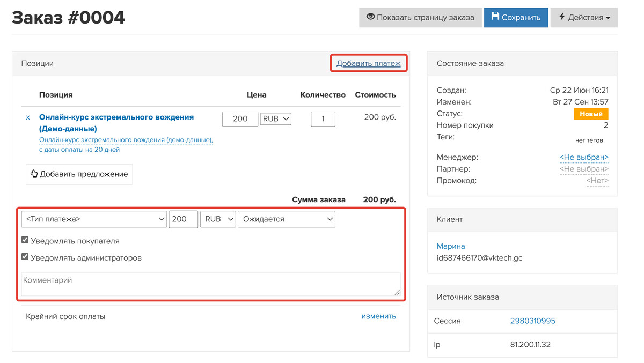Open the Тип платежа dropdown
This screenshot has width=644, height=363.
94,219
